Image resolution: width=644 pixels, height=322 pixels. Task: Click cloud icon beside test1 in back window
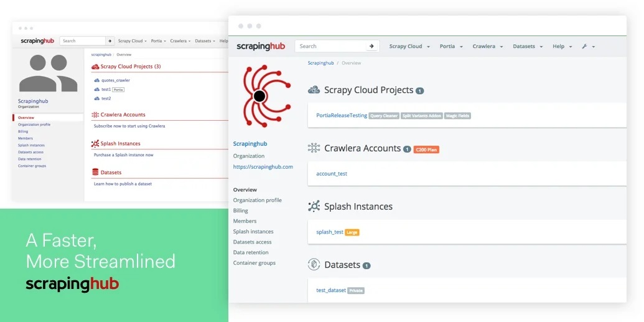tap(97, 89)
